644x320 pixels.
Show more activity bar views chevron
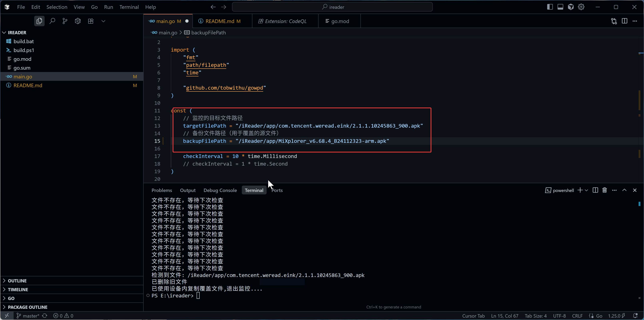(x=103, y=21)
